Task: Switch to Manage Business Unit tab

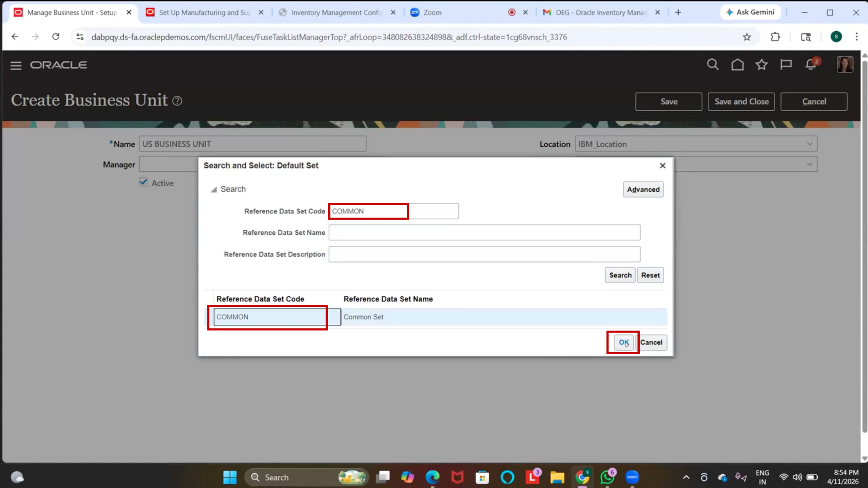Action: click(x=72, y=12)
